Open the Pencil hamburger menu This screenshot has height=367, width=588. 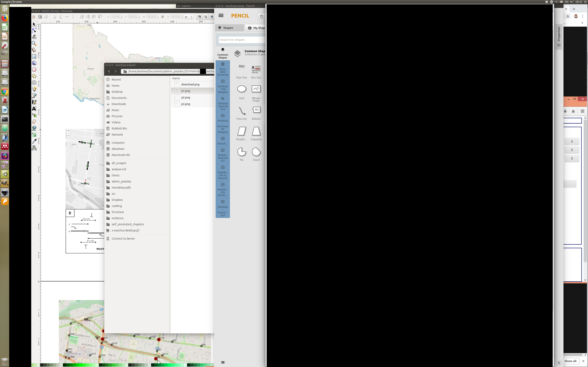[221, 15]
